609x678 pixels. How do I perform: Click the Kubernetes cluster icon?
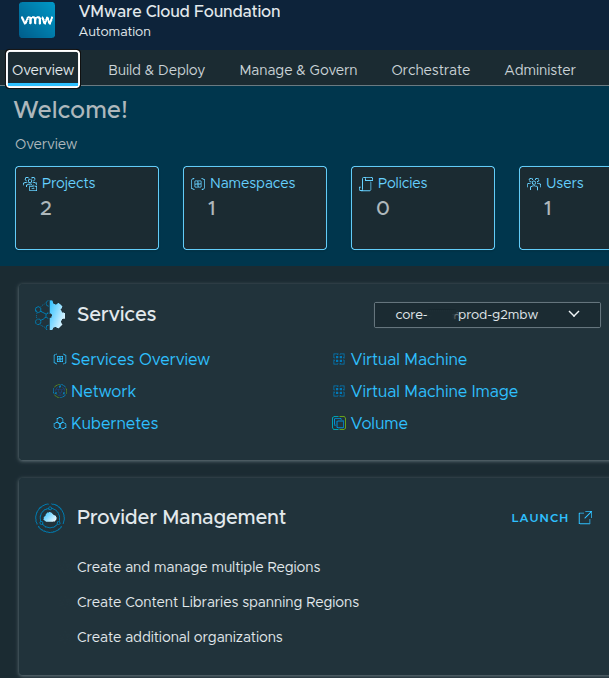60,423
